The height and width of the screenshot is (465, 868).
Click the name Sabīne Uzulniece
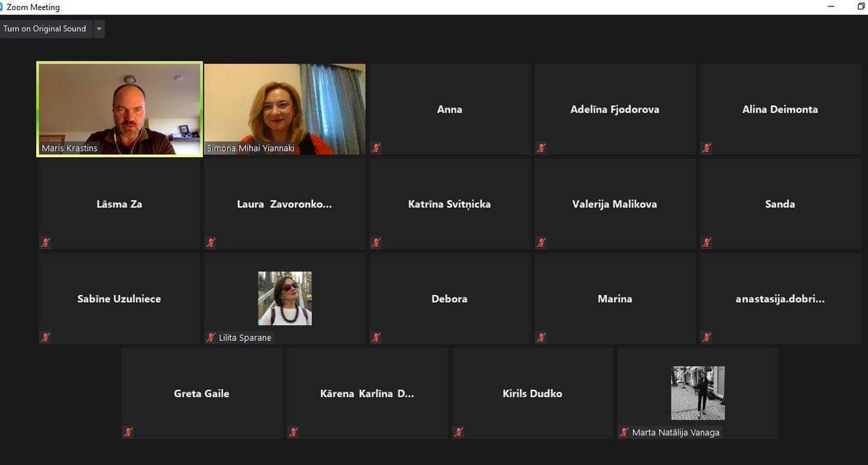point(119,299)
